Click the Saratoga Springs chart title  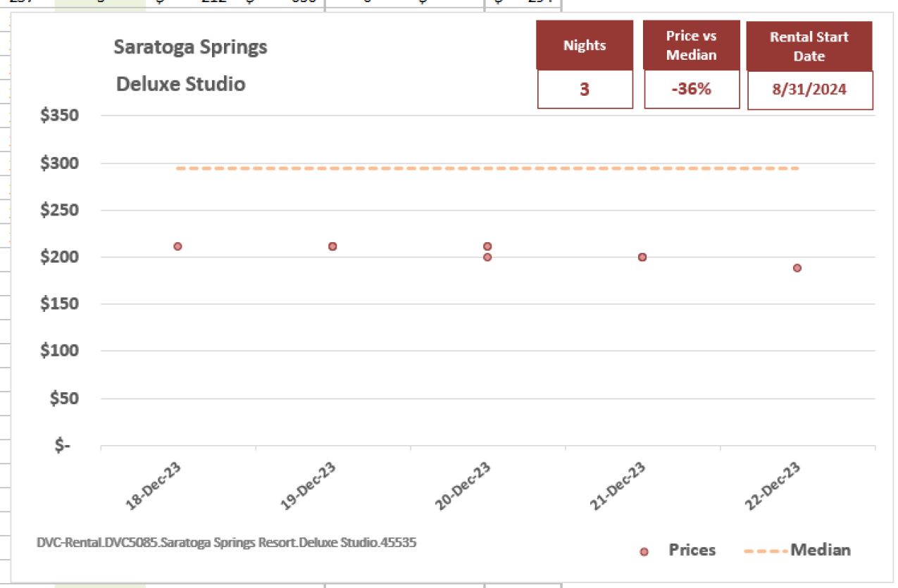pos(190,47)
